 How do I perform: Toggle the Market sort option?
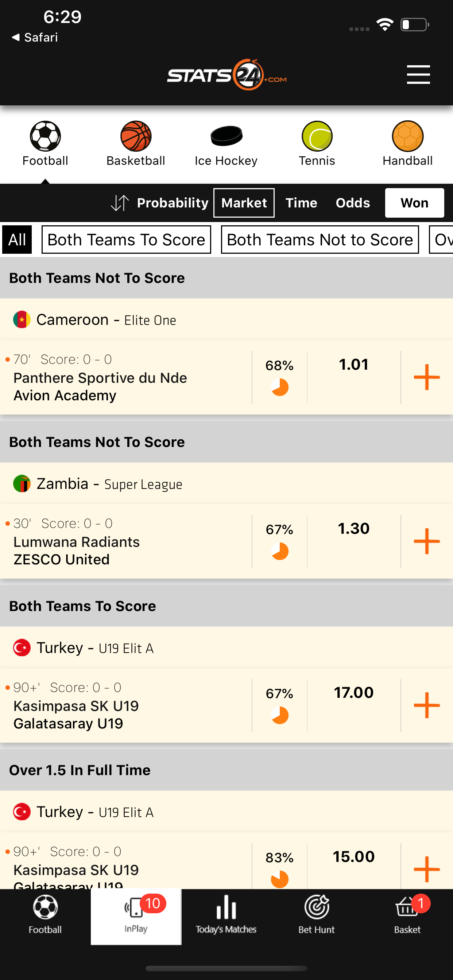click(244, 203)
